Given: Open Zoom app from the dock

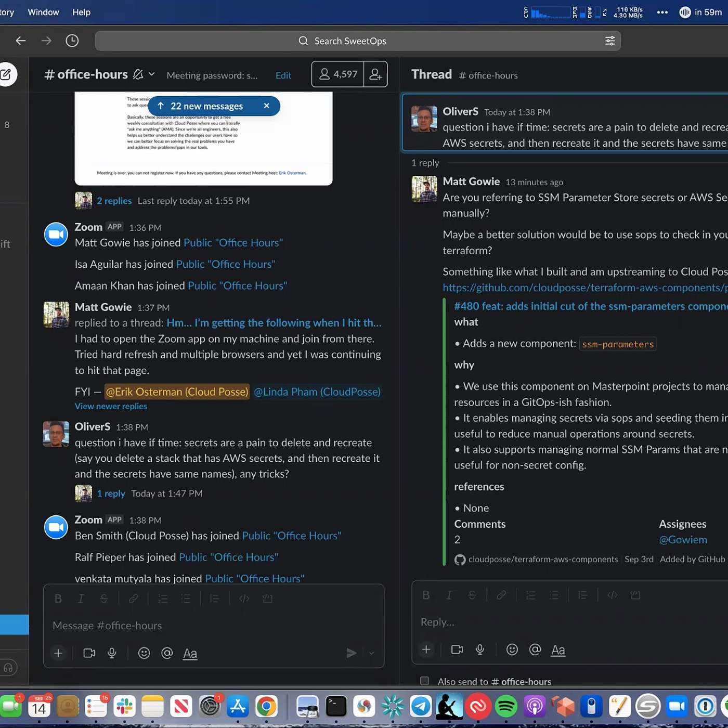Looking at the screenshot, I should pos(677,706).
